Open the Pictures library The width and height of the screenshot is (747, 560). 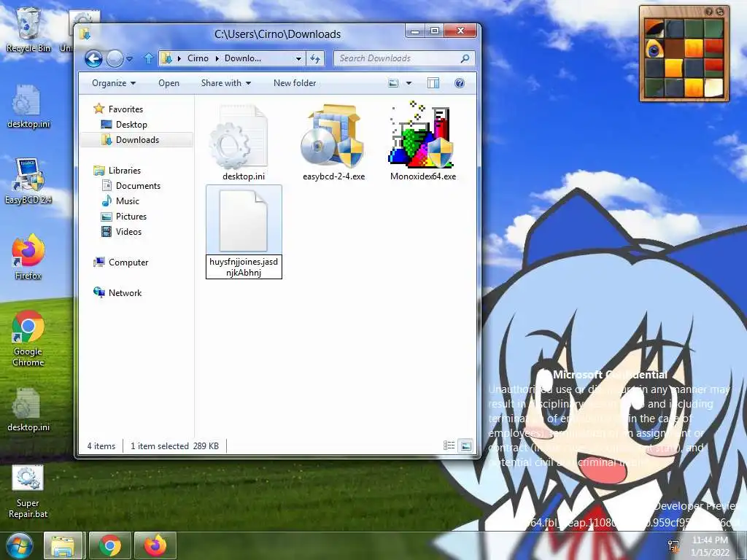[x=124, y=216]
